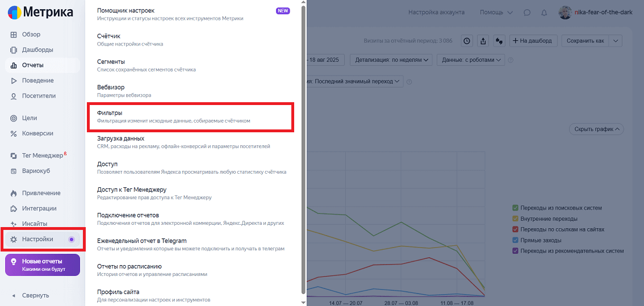Collapse sidebar with Свернуть
Viewport: 644px width, 306px height.
(x=35, y=295)
